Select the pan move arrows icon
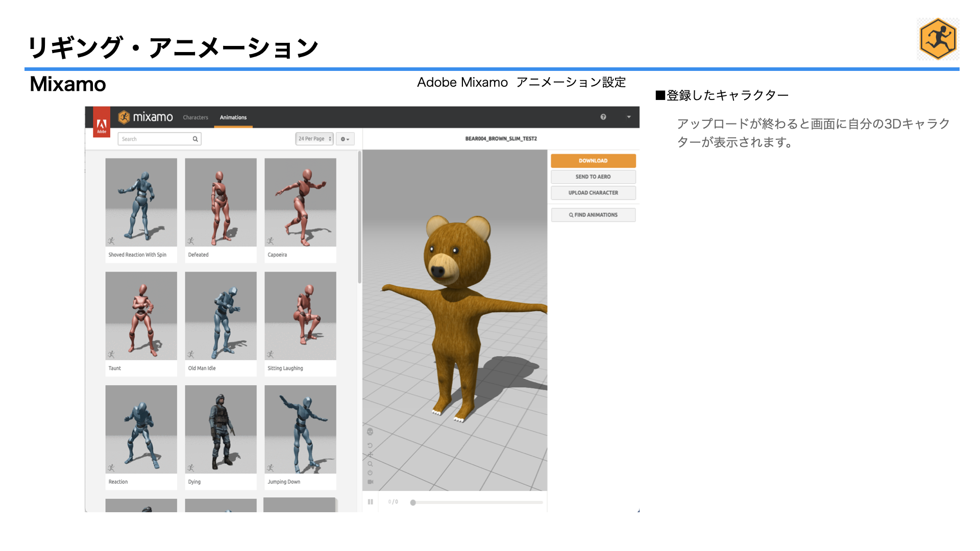 click(370, 455)
